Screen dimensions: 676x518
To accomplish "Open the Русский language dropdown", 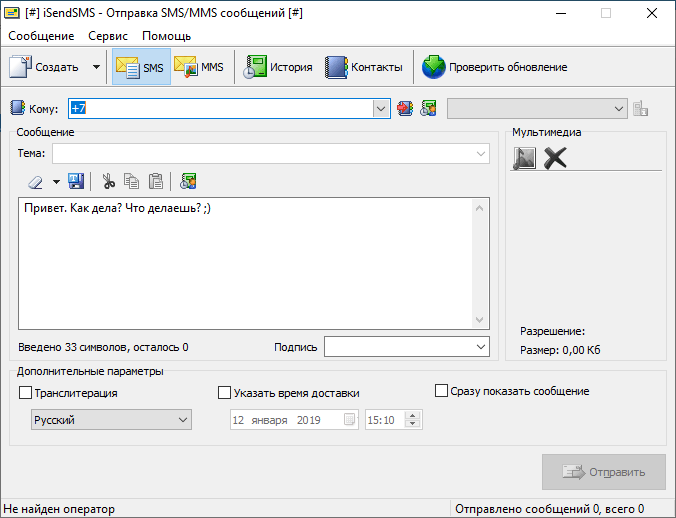I will [111, 420].
